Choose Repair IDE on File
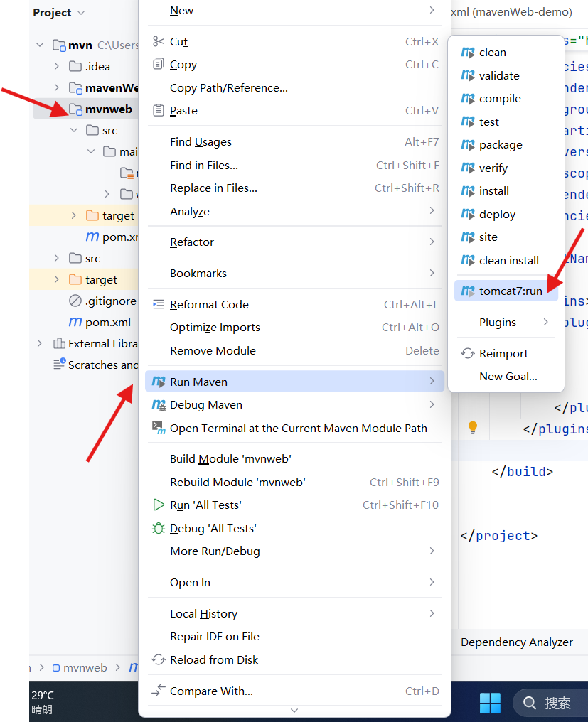The image size is (588, 722). [x=294, y=636]
